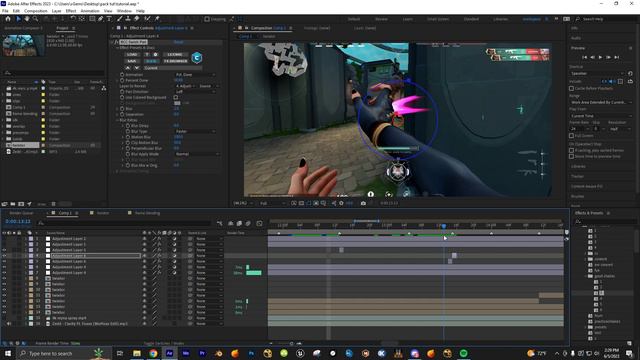Open the preview Resolution dropdown
This screenshot has height=360, width=640.
pos(620,129)
